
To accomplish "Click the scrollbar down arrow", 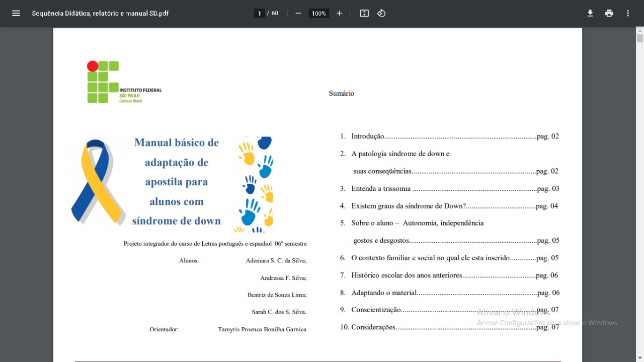I will point(639,358).
